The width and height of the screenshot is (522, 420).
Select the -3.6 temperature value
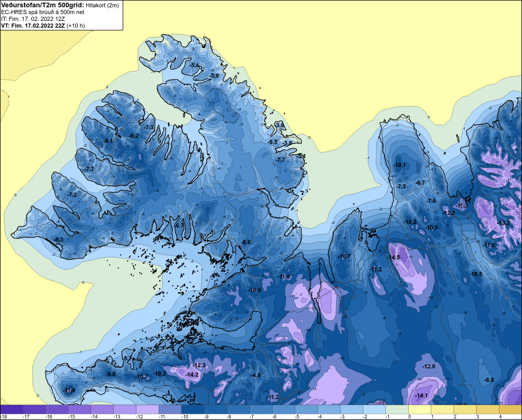tap(280, 125)
